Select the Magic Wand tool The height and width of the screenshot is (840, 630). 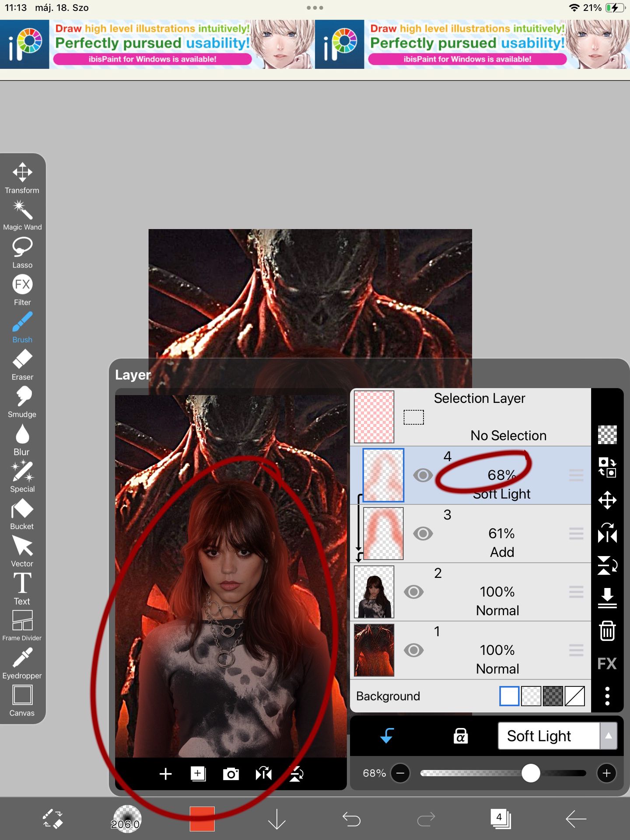(22, 215)
